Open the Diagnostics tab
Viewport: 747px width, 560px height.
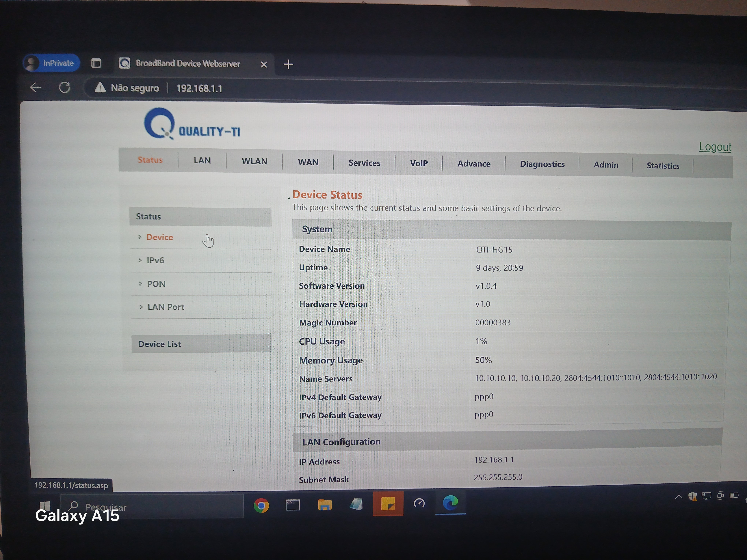coord(542,164)
